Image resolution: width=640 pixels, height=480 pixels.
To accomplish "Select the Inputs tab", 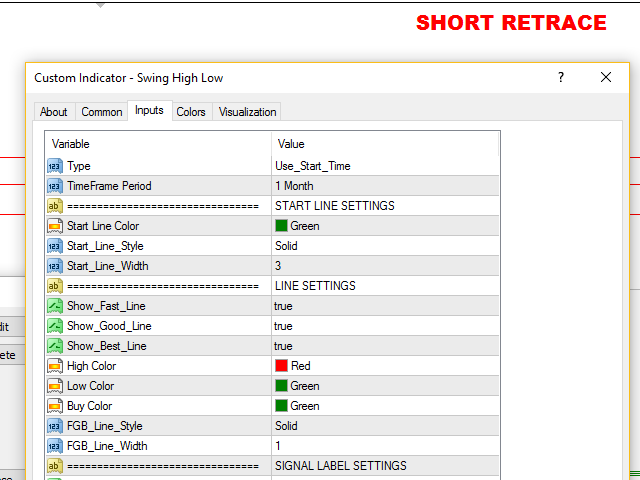I will pos(149,111).
